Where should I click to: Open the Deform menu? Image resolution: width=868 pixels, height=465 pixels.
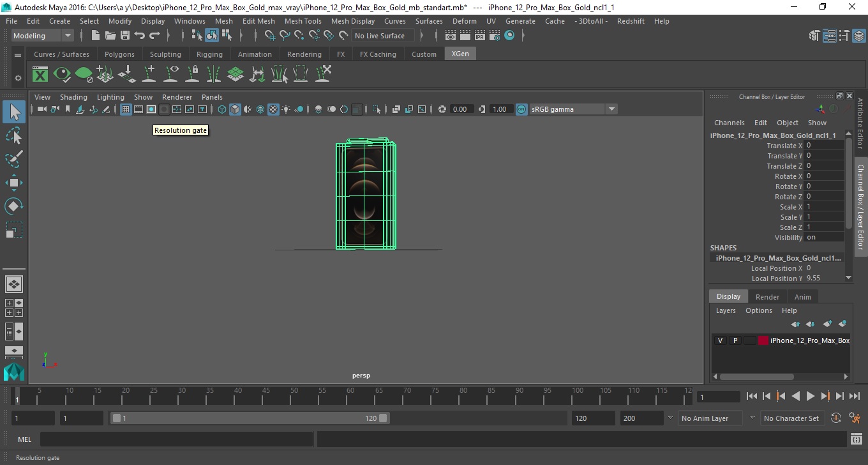coord(464,21)
